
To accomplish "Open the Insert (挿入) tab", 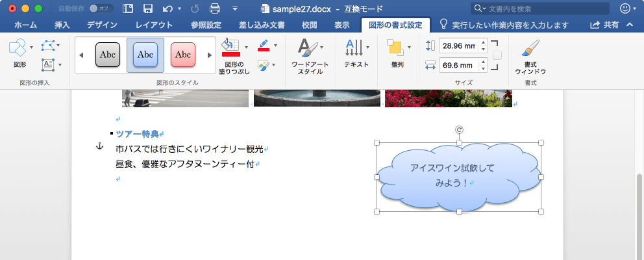I will click(62, 25).
